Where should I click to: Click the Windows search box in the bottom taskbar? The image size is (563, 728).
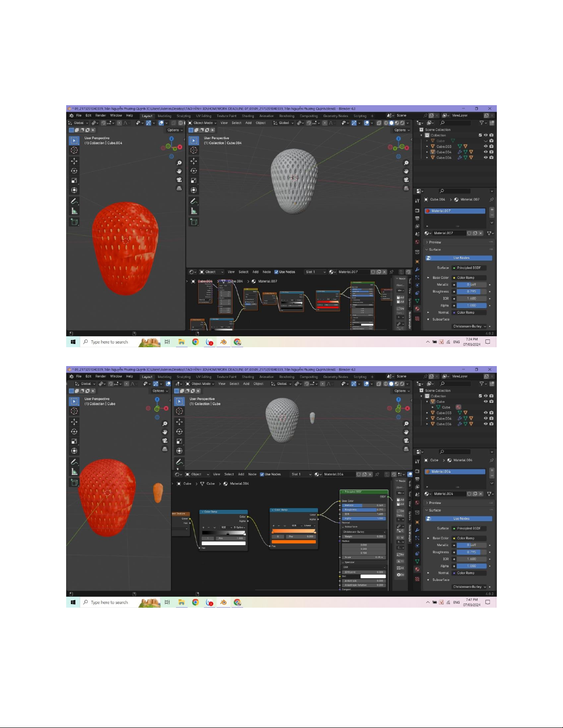pos(109,602)
